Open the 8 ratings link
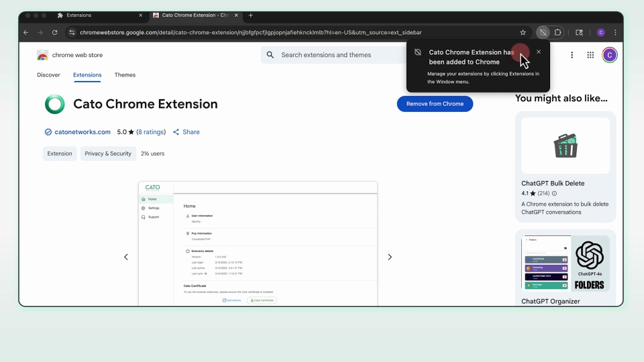This screenshot has width=644, height=362. (x=151, y=132)
